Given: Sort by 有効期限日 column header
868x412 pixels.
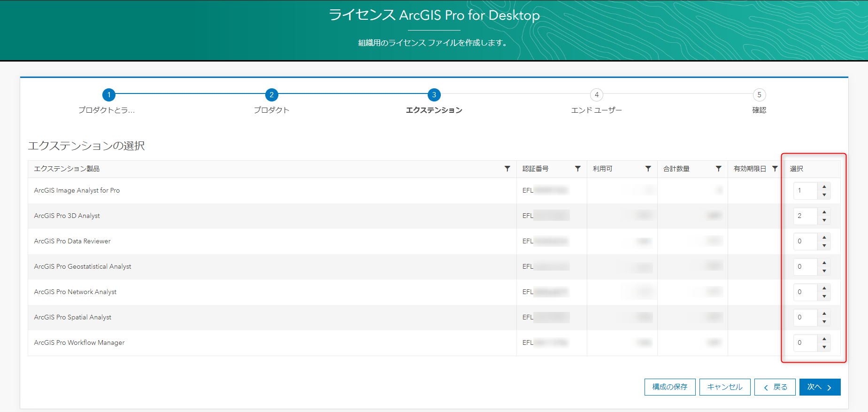Looking at the screenshot, I should [x=750, y=169].
